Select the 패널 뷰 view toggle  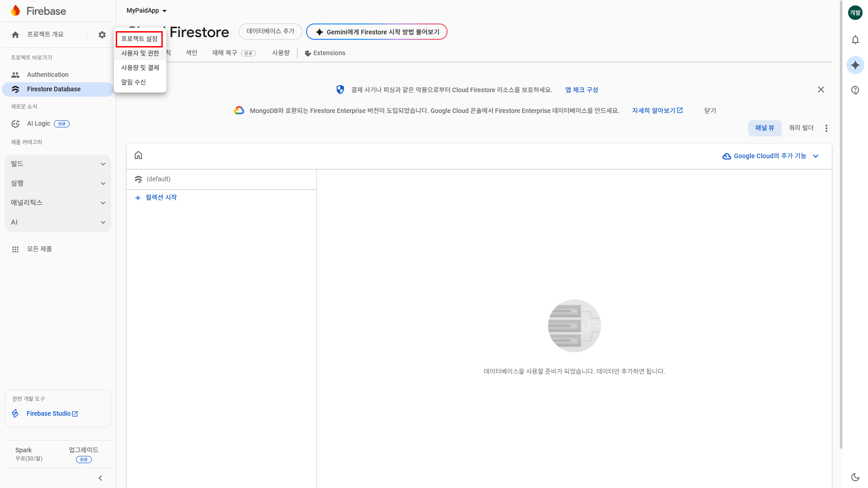[764, 128]
